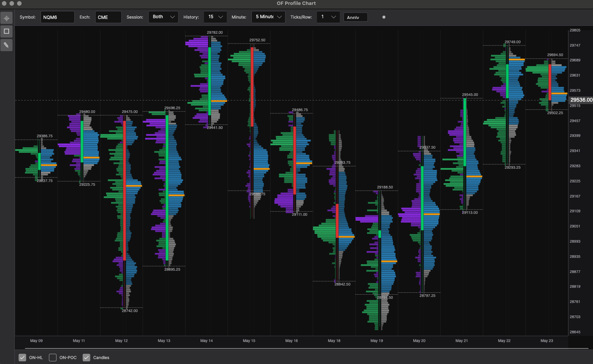Viewport: 593px width, 364px height.
Task: Enable the ON-POC checkbox
Action: (53, 358)
